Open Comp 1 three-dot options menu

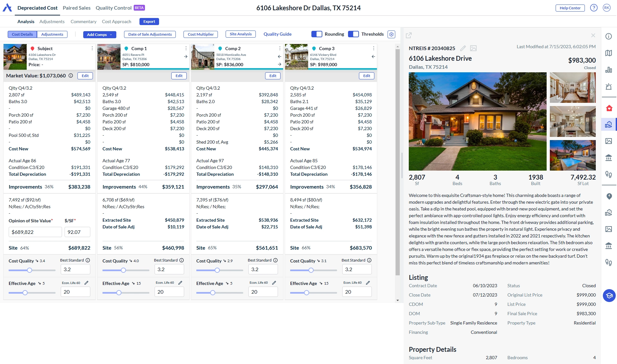(186, 48)
